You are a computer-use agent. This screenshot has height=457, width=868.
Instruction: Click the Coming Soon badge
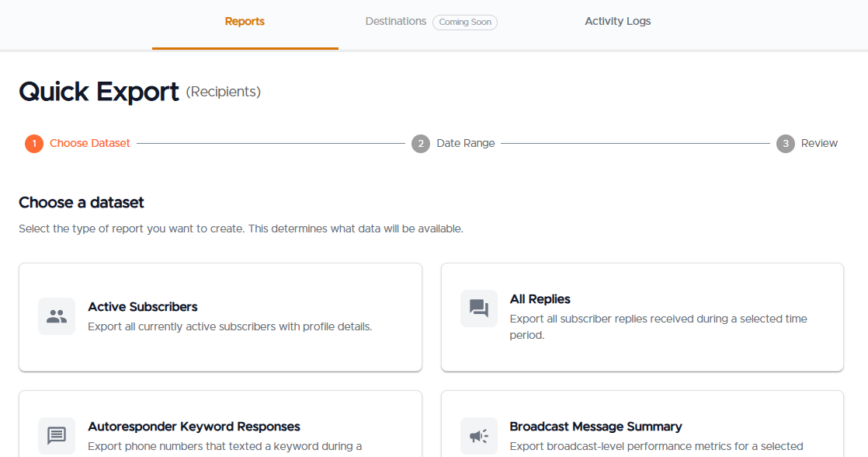465,23
